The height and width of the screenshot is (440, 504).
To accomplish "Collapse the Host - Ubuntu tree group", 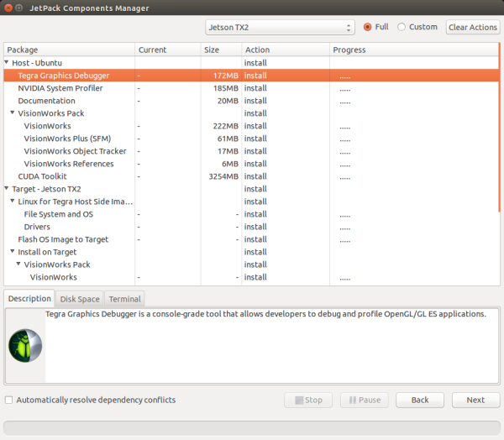I will click(8, 63).
